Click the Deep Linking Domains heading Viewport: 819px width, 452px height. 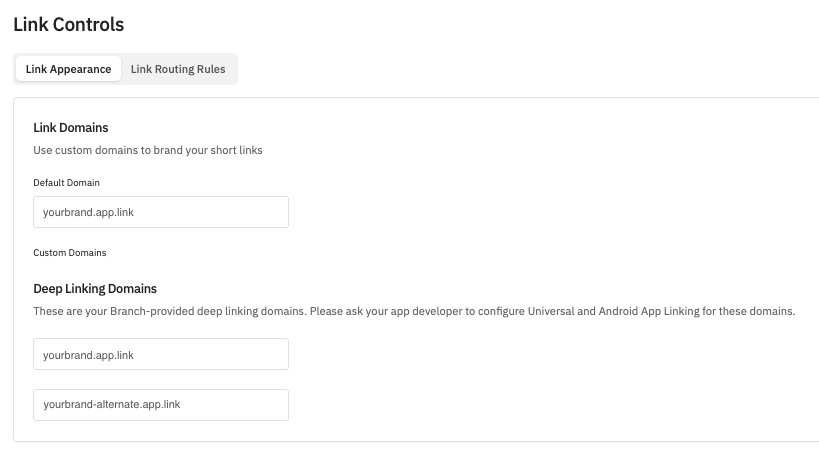(95, 289)
